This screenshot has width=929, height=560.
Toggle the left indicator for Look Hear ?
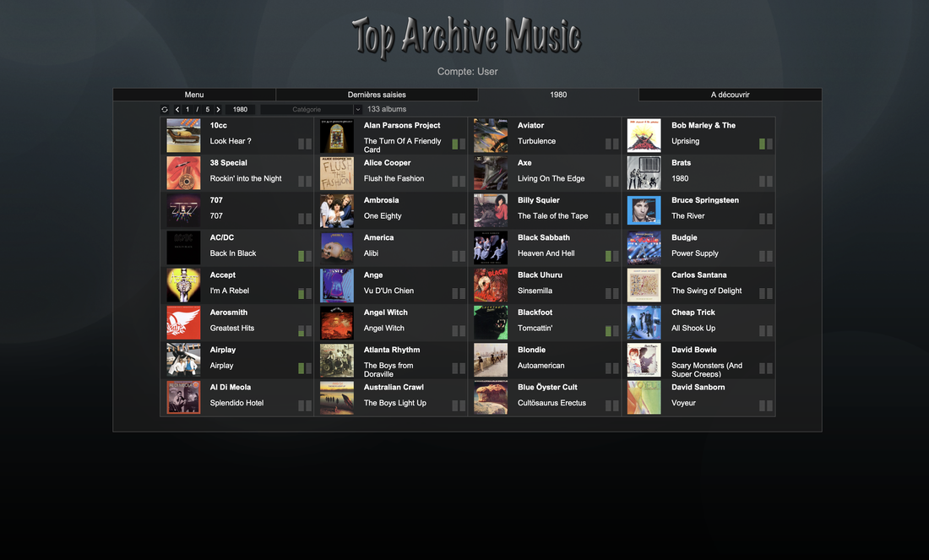[302, 144]
